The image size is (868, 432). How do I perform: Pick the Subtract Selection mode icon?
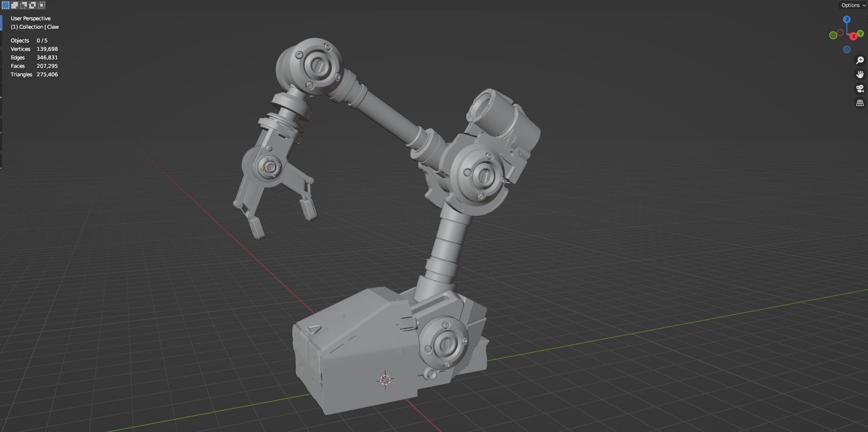24,5
